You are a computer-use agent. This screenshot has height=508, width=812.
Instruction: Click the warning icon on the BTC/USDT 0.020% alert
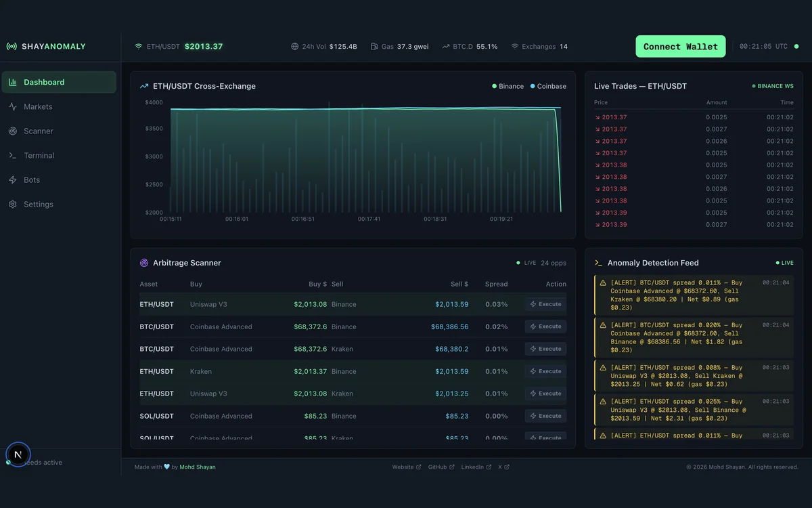(603, 325)
